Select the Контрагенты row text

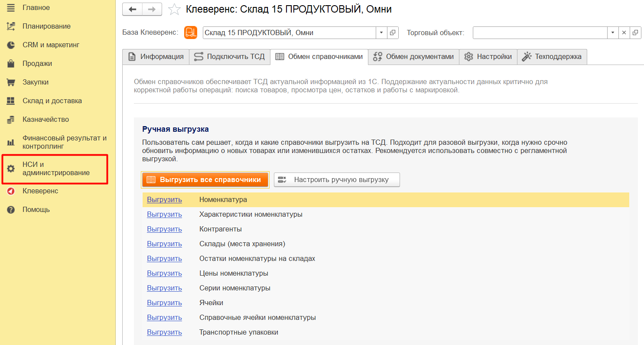tap(221, 229)
